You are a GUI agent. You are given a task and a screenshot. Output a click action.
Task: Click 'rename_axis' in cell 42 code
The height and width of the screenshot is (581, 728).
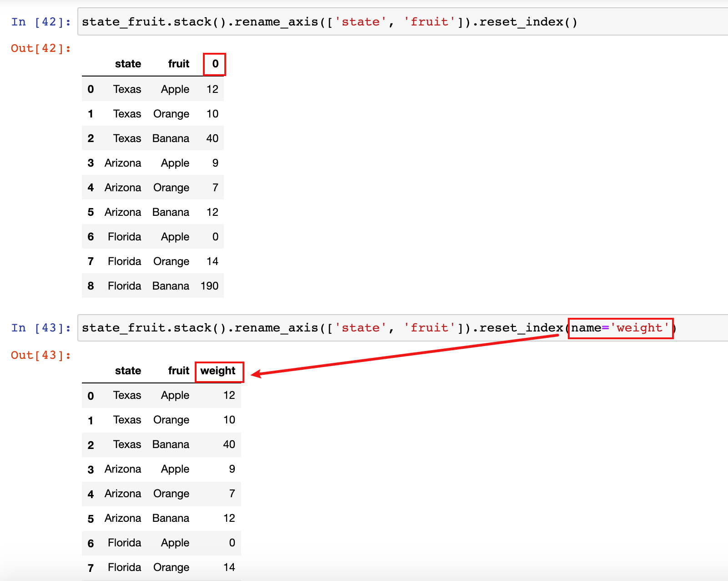[276, 22]
